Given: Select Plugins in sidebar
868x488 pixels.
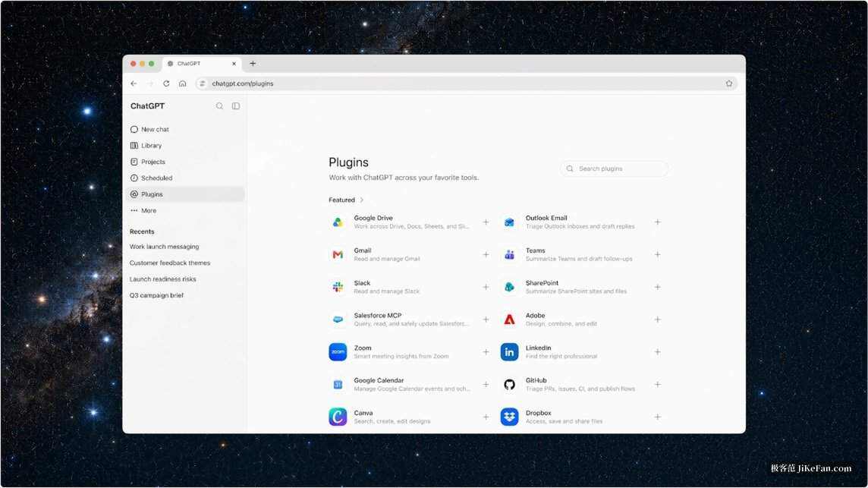Looking at the screenshot, I should pos(186,194).
